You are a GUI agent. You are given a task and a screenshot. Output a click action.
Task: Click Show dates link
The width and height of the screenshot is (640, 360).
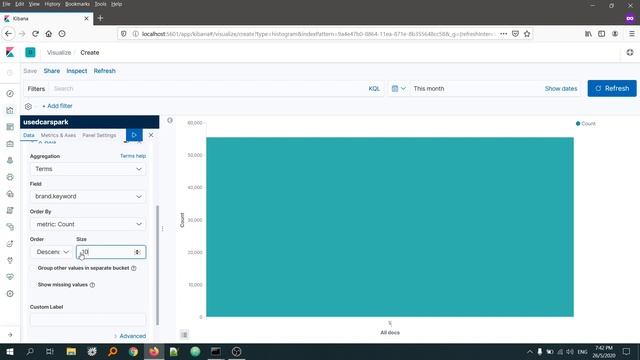click(x=561, y=89)
